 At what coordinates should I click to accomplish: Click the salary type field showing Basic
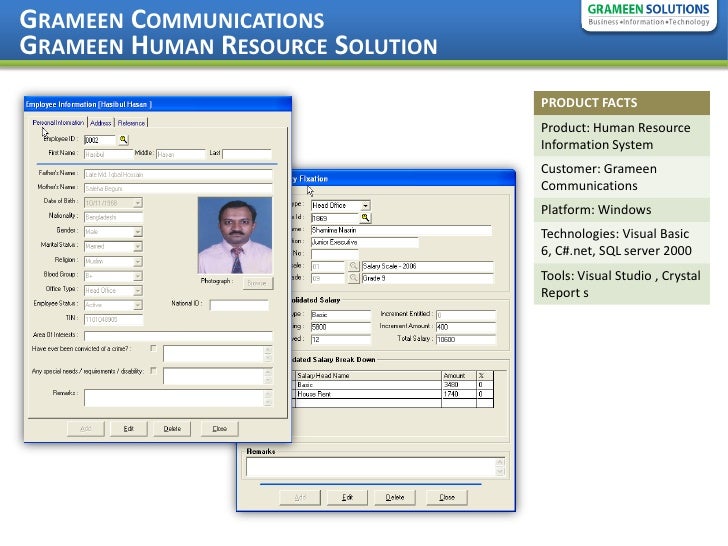[x=341, y=315]
